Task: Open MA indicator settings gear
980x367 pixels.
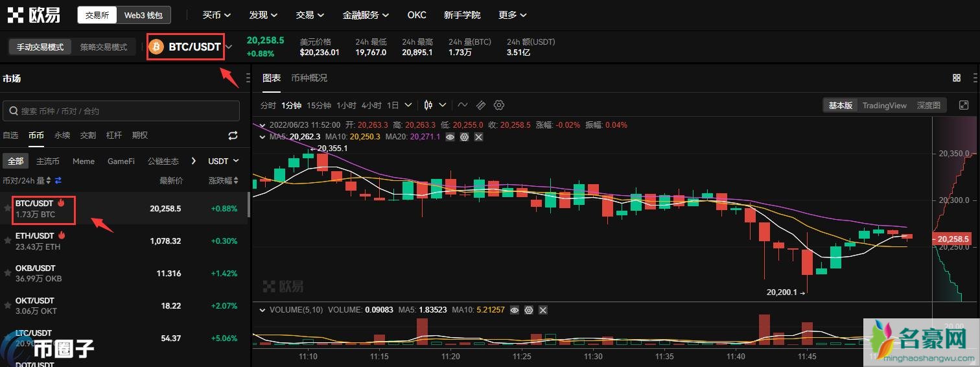Action: [464, 137]
